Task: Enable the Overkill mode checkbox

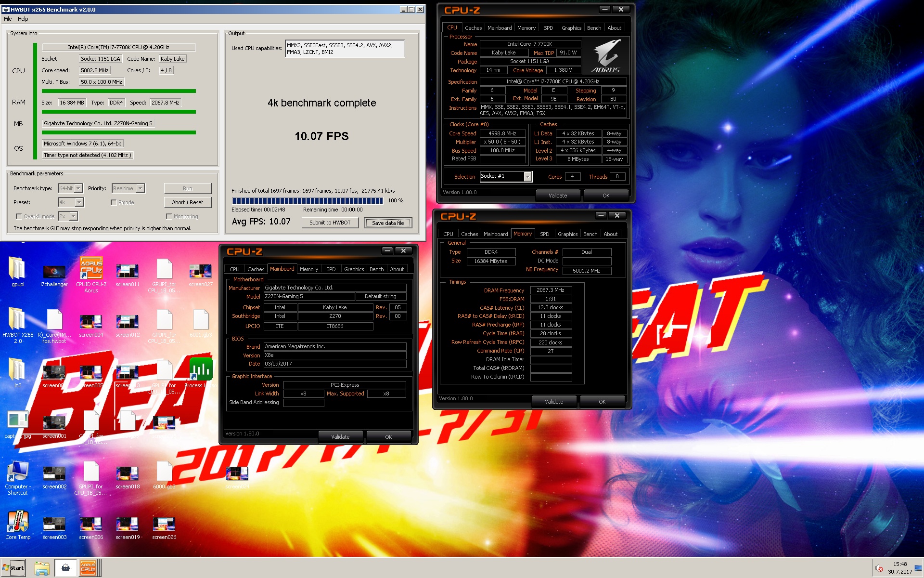Action: tap(19, 216)
